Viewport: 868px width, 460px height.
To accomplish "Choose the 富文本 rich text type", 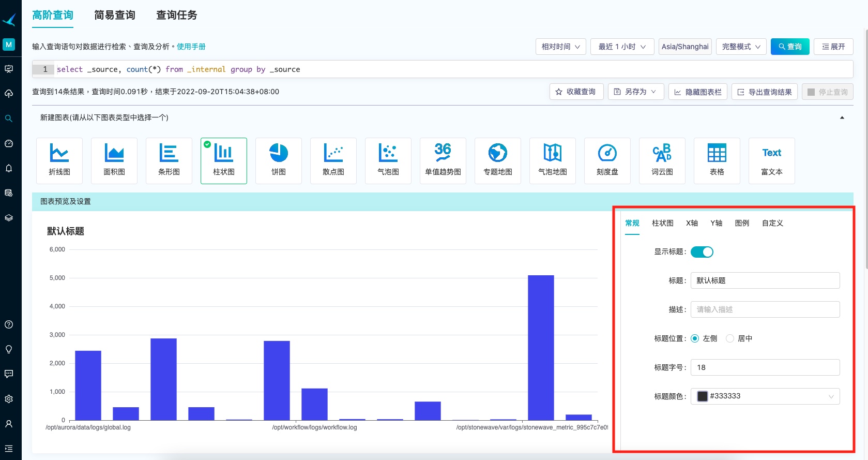I will pyautogui.click(x=772, y=161).
